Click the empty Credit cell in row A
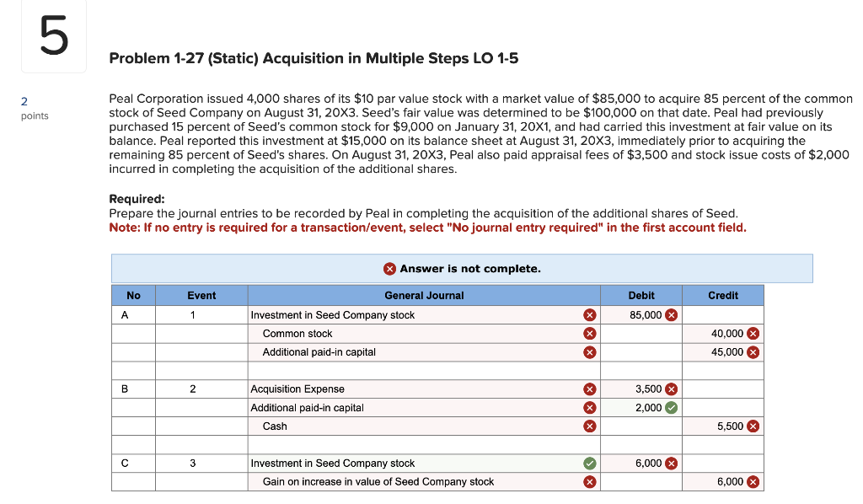 (722, 315)
